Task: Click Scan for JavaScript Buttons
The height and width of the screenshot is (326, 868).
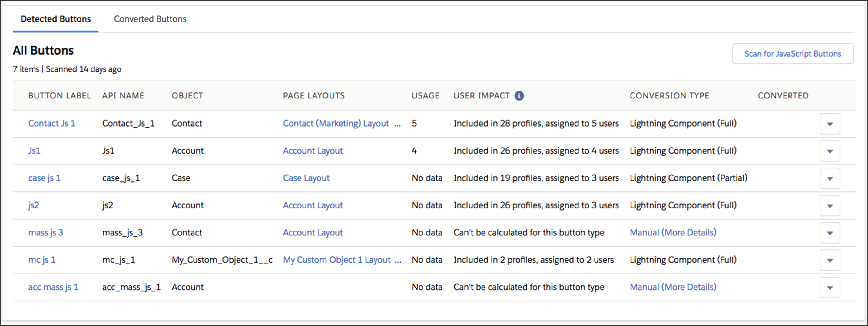Action: (793, 54)
